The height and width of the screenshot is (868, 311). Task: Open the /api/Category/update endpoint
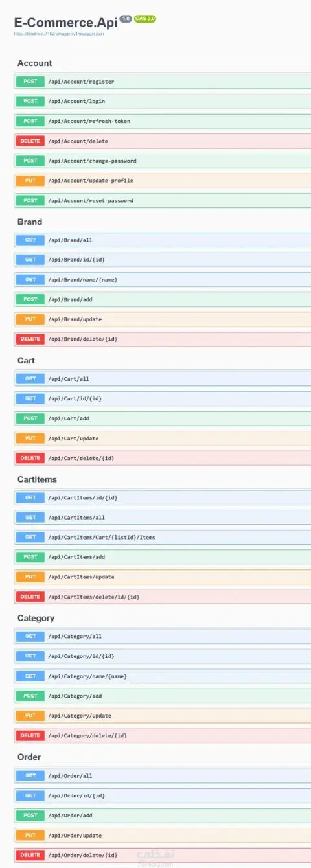click(x=163, y=716)
